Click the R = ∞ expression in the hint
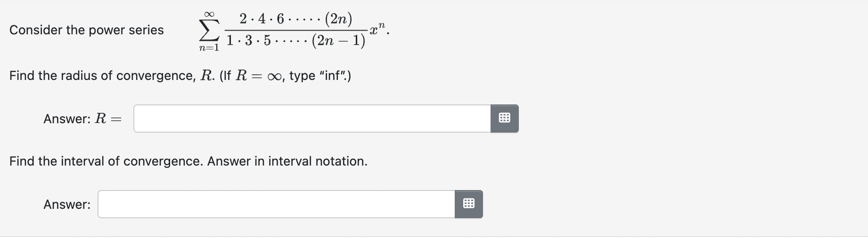 pyautogui.click(x=258, y=76)
